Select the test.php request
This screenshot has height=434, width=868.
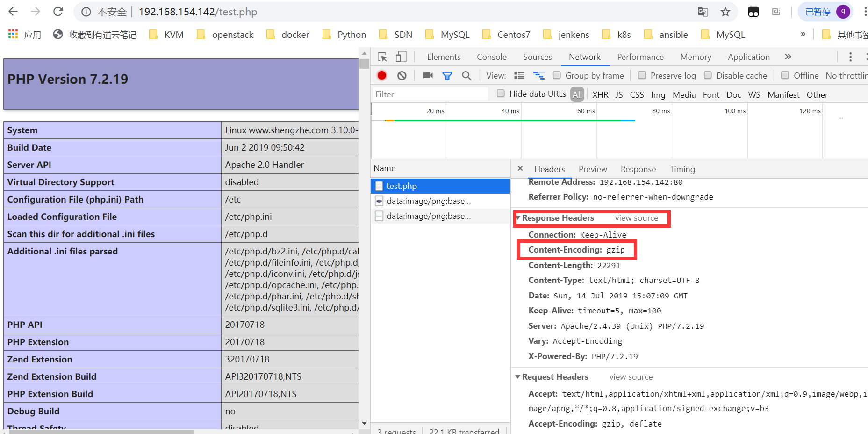(x=440, y=186)
